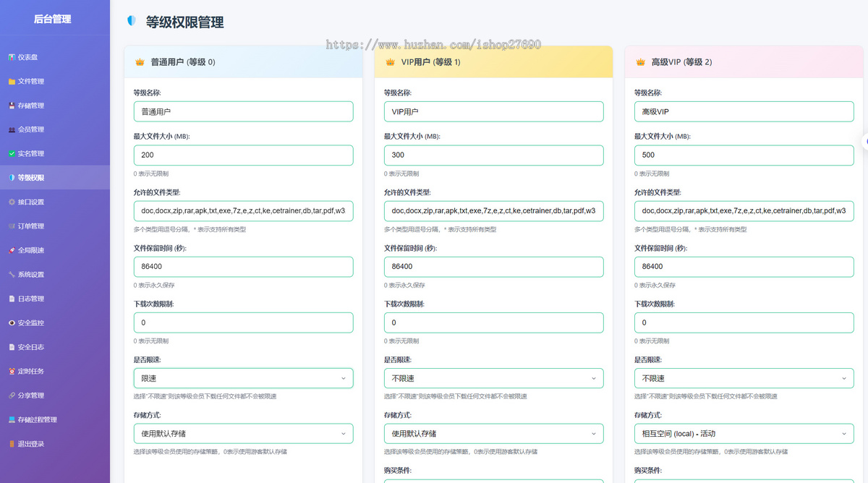Click the 退出登录 door icon
Image resolution: width=868 pixels, height=483 pixels.
[12, 444]
